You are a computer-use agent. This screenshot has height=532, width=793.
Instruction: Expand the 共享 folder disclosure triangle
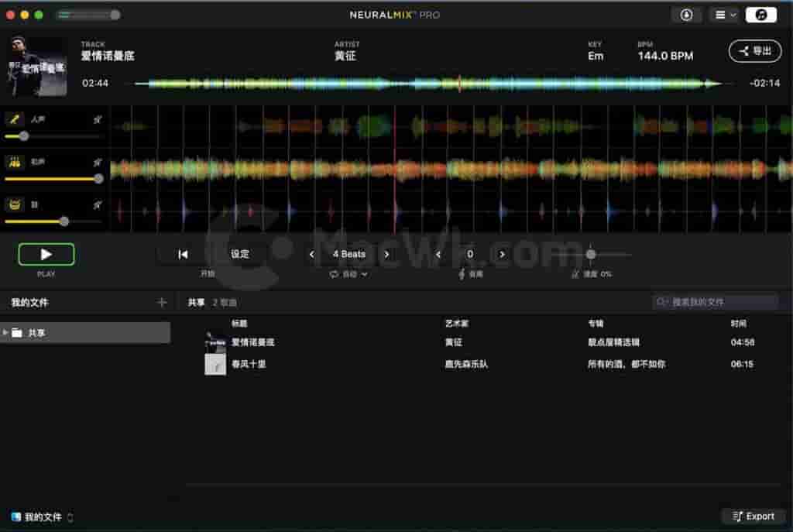point(5,332)
